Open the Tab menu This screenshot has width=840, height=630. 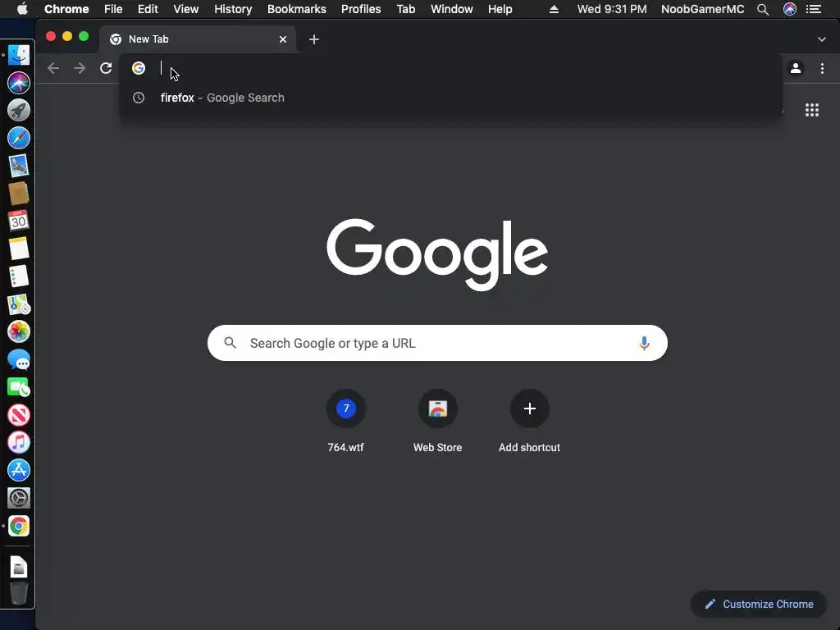[405, 9]
